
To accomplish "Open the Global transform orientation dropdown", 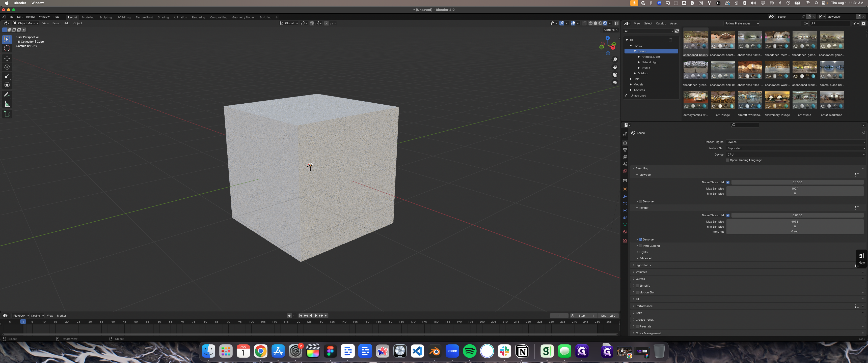I will 289,23.
